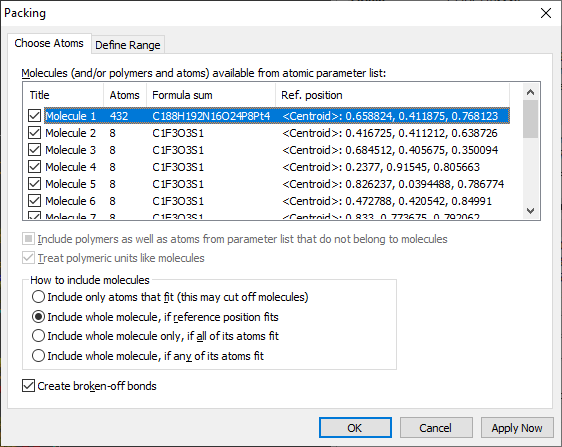Viewport: 562px width, 447px height.
Task: Sort by the Formula sum column header
Action: pyautogui.click(x=211, y=95)
